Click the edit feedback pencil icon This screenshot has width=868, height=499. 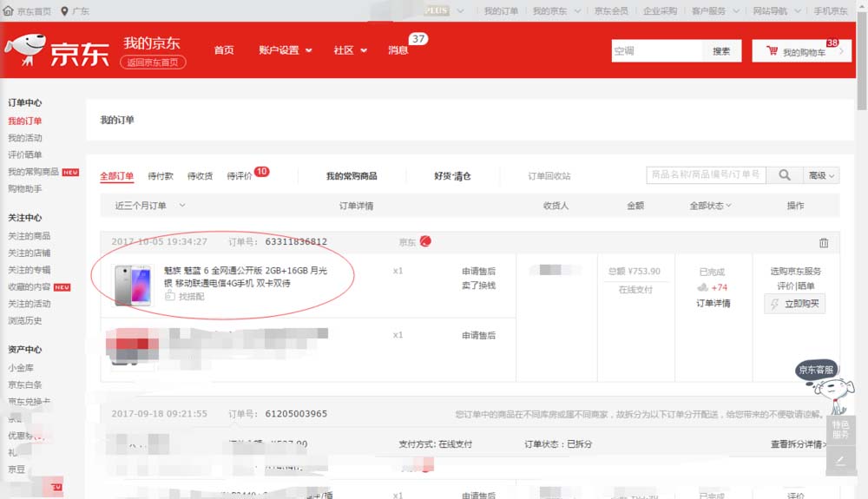coord(840,461)
